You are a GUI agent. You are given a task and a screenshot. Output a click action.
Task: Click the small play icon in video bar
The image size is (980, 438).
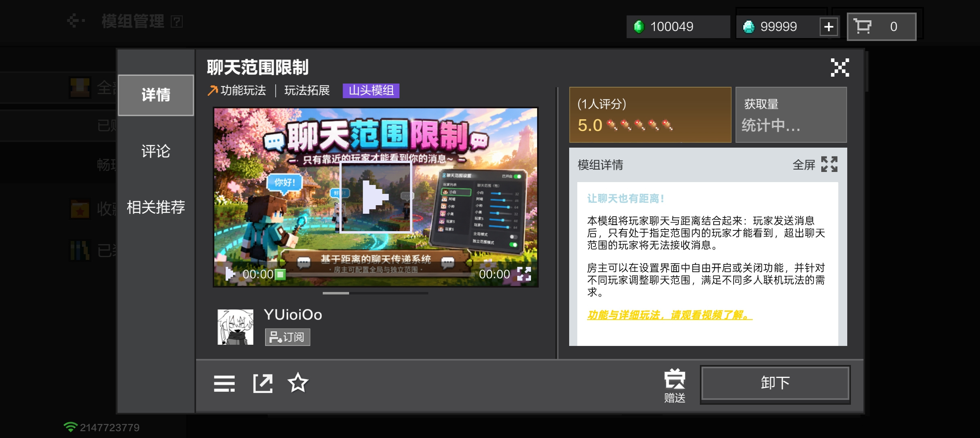(230, 274)
